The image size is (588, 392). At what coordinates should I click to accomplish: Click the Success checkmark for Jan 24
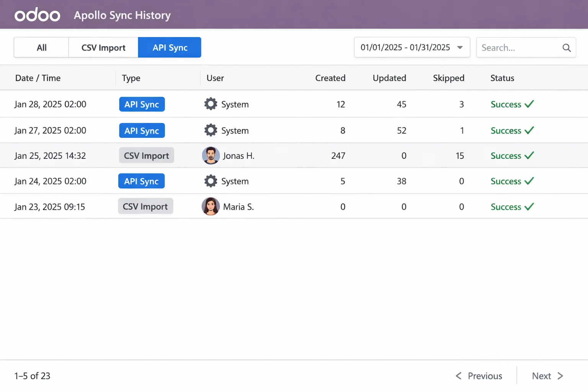(x=529, y=181)
